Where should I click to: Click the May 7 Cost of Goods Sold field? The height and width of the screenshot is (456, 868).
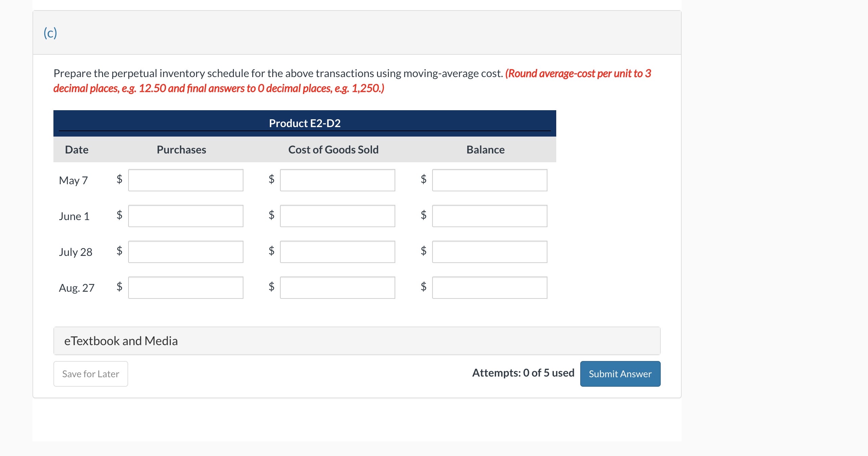click(x=337, y=180)
